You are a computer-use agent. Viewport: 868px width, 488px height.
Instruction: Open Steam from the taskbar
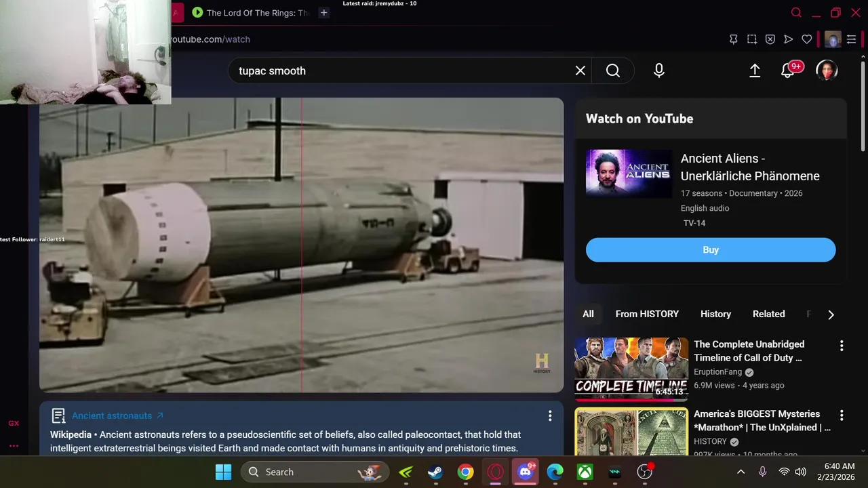pos(435,472)
